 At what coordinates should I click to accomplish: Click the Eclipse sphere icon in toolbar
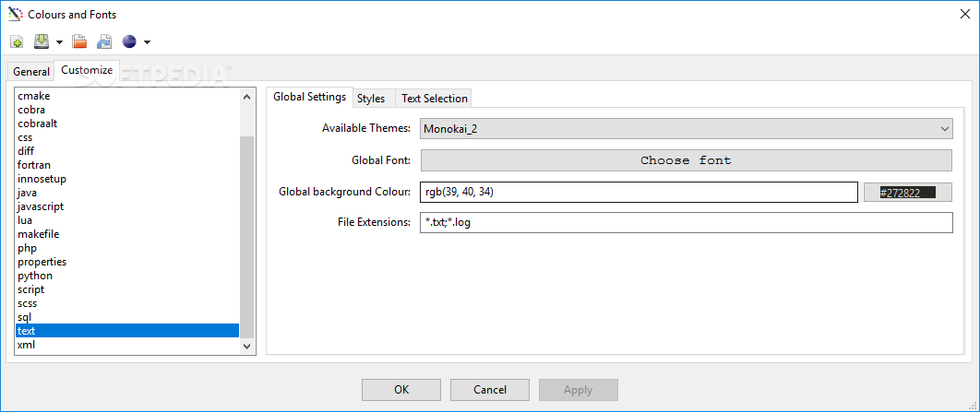(x=129, y=41)
